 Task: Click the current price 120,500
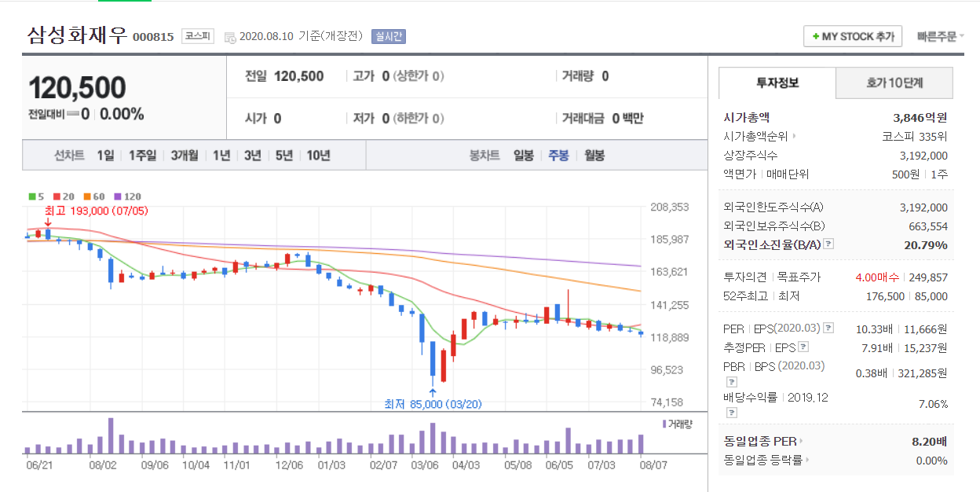pyautogui.click(x=77, y=88)
